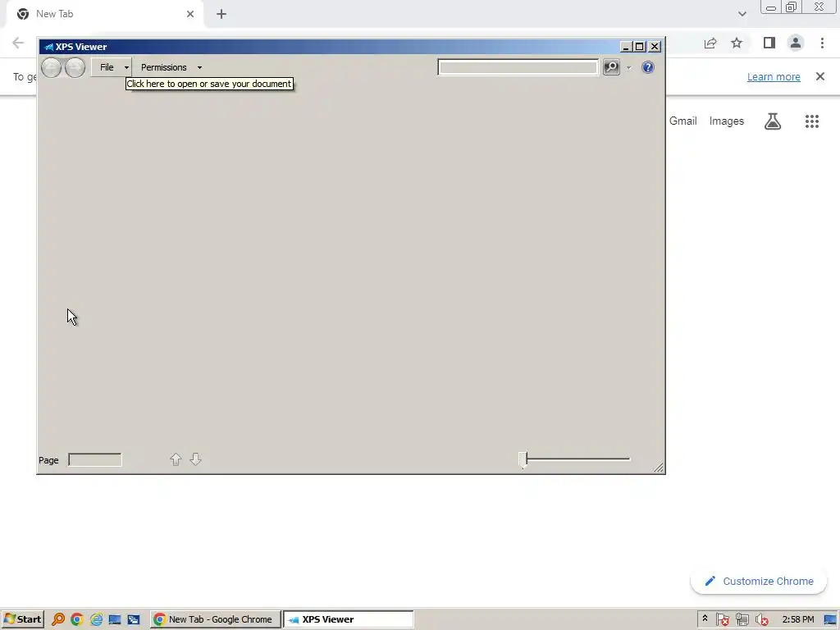
Task: Go to next page with down arrow
Action: point(195,459)
